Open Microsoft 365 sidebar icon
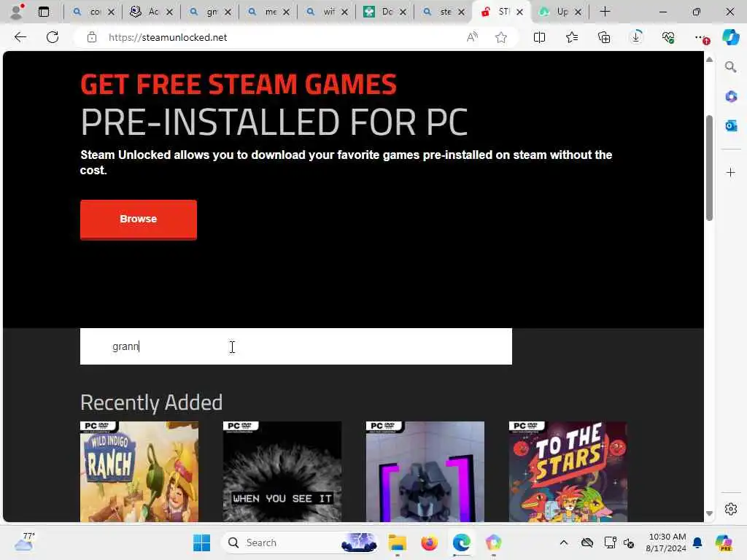The image size is (747, 560). pyautogui.click(x=731, y=97)
